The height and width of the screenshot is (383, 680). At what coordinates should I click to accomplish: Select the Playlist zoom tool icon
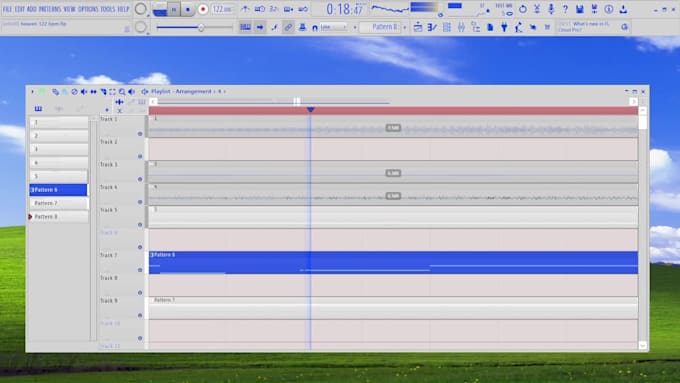122,92
